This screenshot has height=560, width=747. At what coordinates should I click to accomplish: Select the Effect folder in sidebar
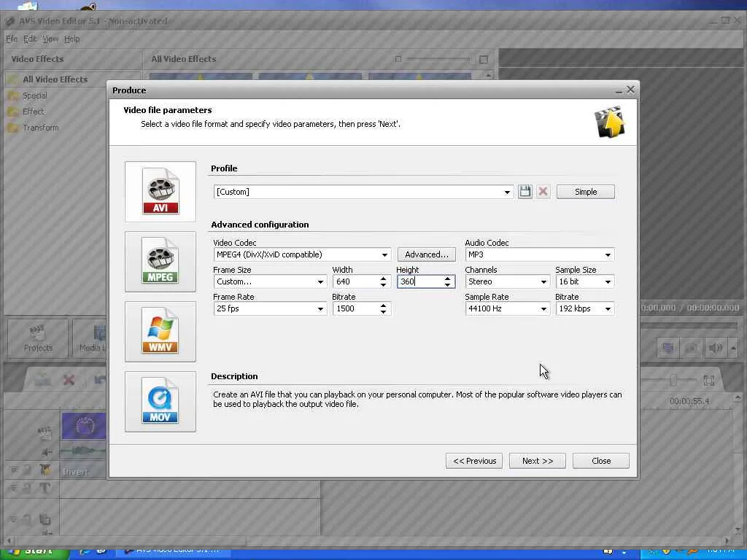pyautogui.click(x=34, y=112)
